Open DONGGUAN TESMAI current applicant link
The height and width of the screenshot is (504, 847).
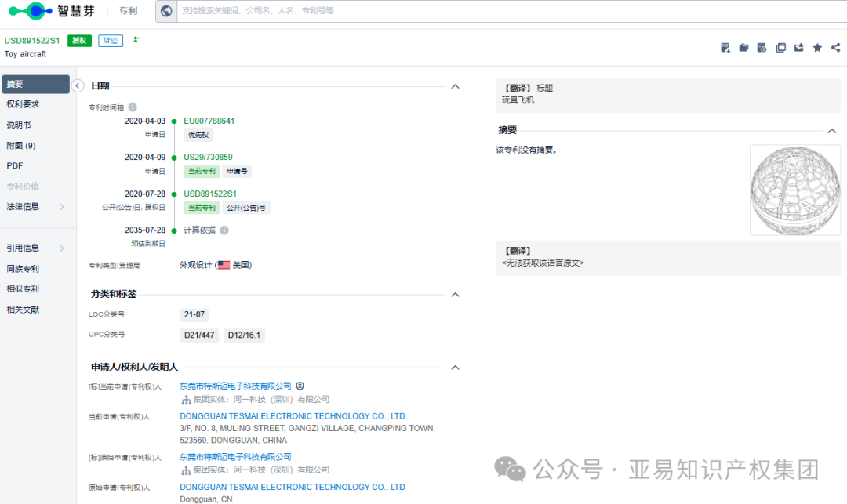(x=292, y=416)
